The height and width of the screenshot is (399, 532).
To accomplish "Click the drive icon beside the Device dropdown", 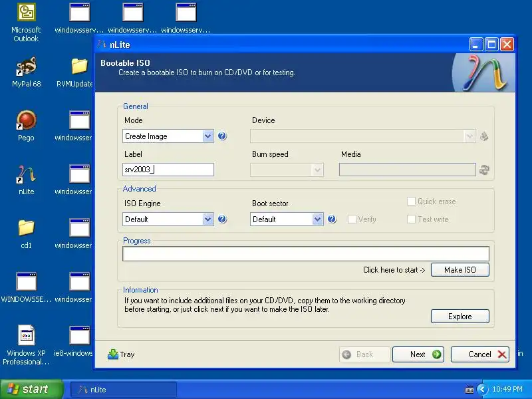I will tap(484, 136).
